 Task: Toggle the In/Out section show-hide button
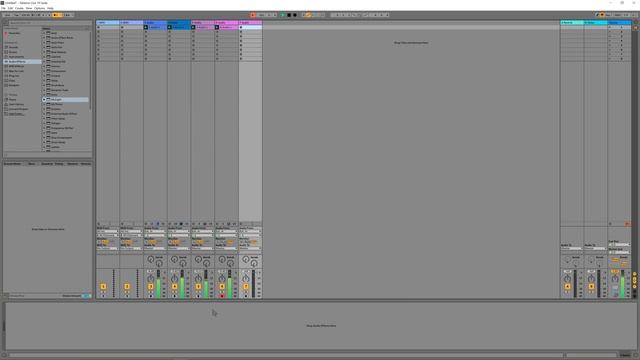(635, 274)
